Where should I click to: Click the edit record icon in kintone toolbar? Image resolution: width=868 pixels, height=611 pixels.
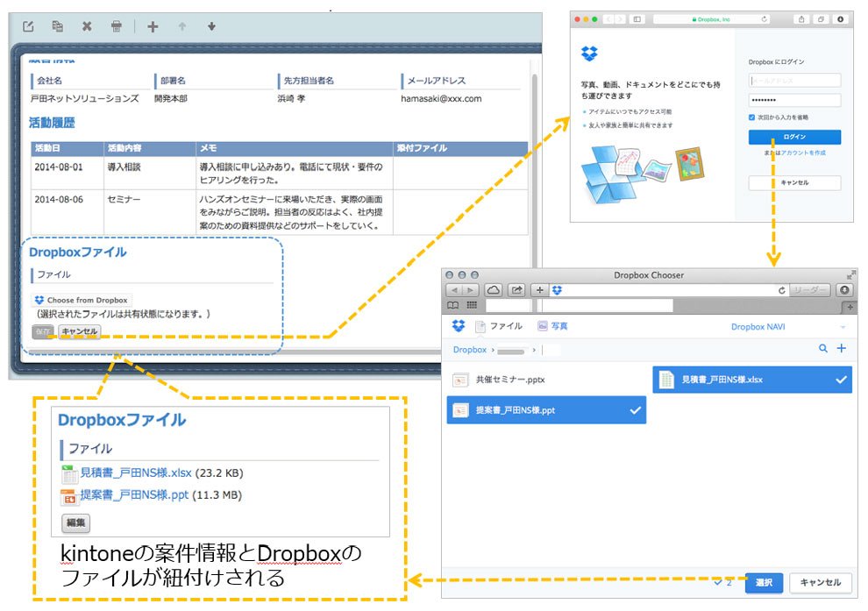pyautogui.click(x=28, y=26)
